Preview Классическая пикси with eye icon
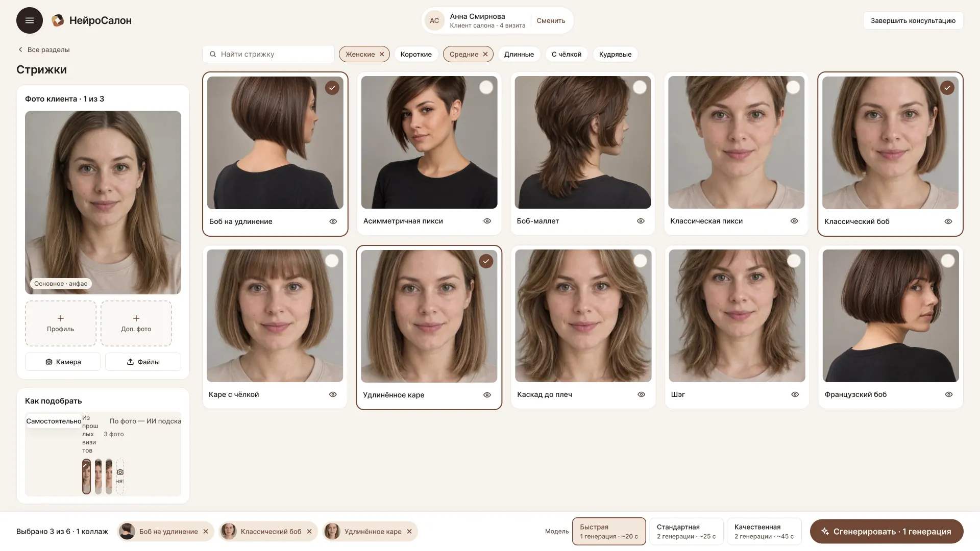The height and width of the screenshot is (551, 980). pyautogui.click(x=795, y=221)
